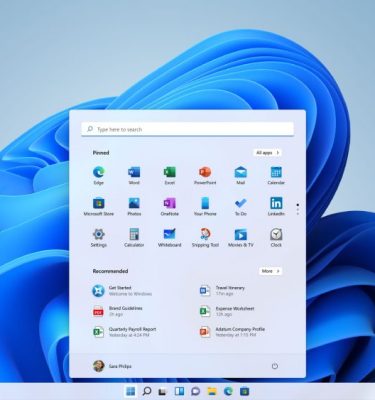
Task: Open the LinkedIn app
Action: (276, 207)
